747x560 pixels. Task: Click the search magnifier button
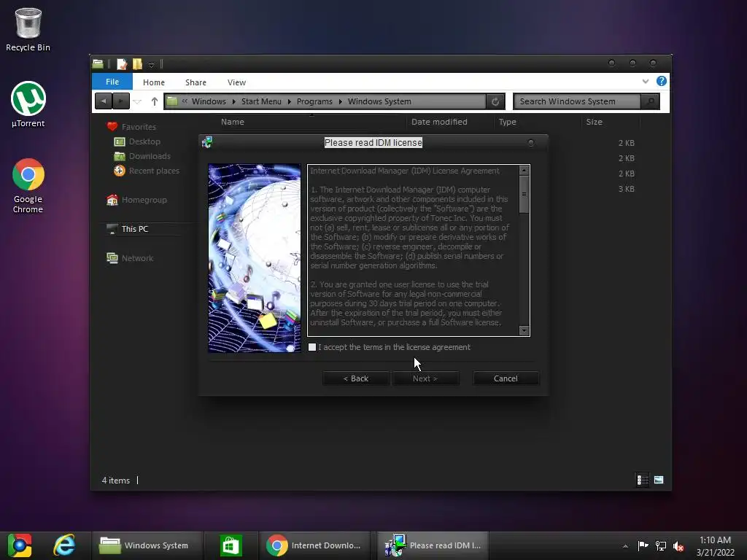pyautogui.click(x=650, y=101)
